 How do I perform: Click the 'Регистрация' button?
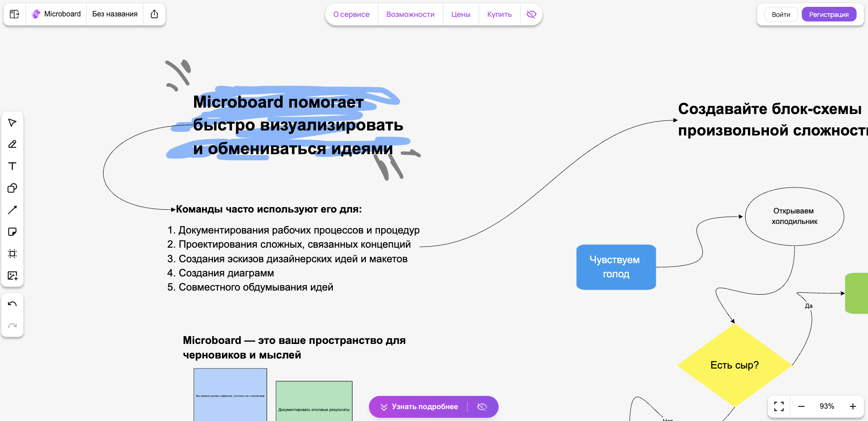click(x=829, y=15)
